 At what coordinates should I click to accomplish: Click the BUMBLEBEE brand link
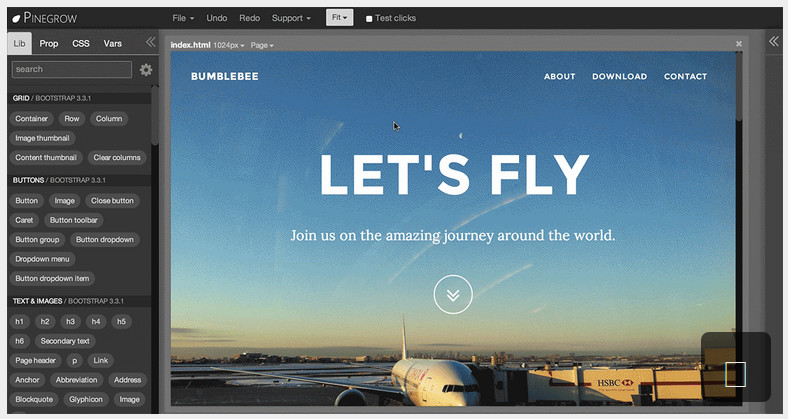point(225,76)
